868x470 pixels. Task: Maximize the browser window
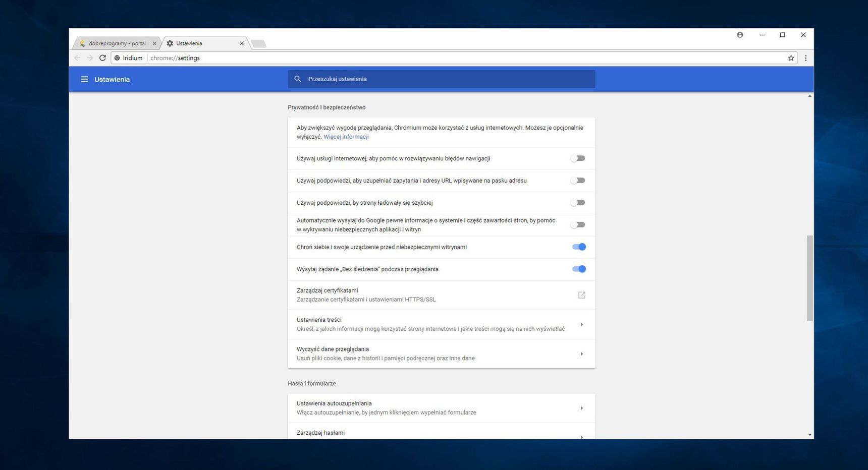(782, 35)
